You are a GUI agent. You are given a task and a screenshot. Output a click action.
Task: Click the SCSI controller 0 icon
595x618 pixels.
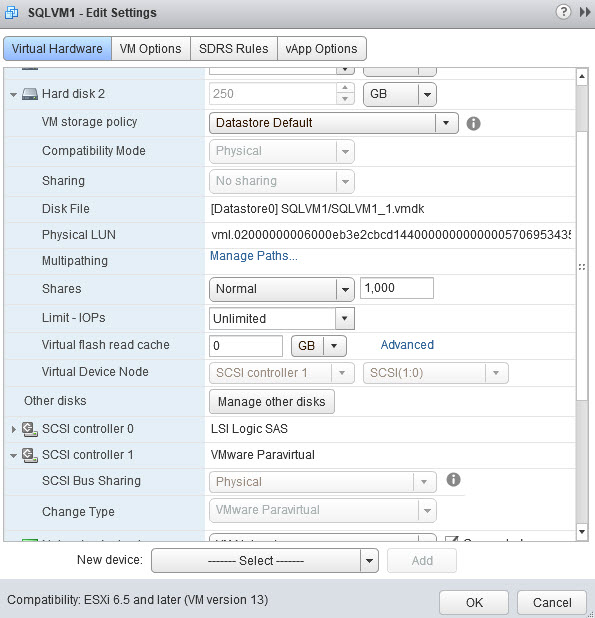click(x=30, y=429)
